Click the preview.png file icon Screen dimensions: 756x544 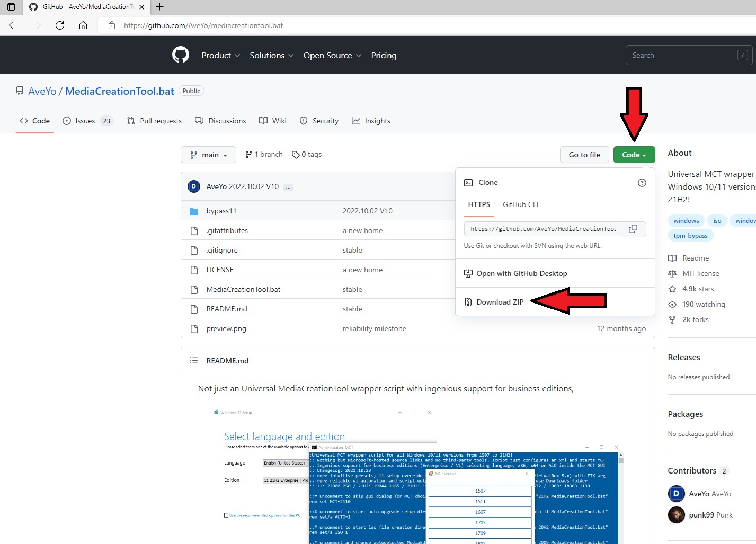(x=194, y=328)
